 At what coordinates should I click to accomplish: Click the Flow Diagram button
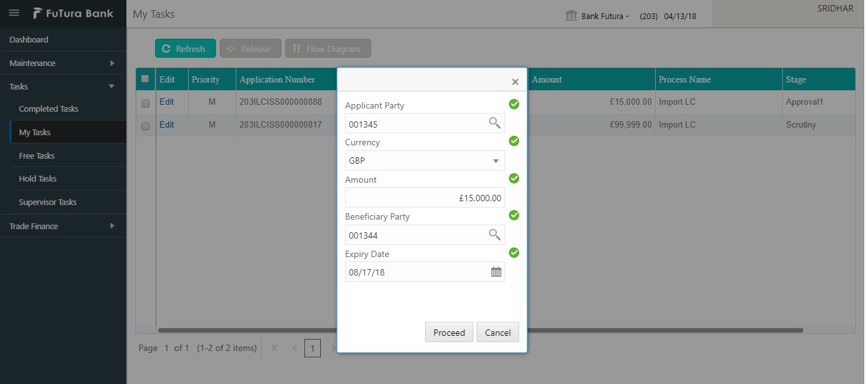tap(328, 48)
